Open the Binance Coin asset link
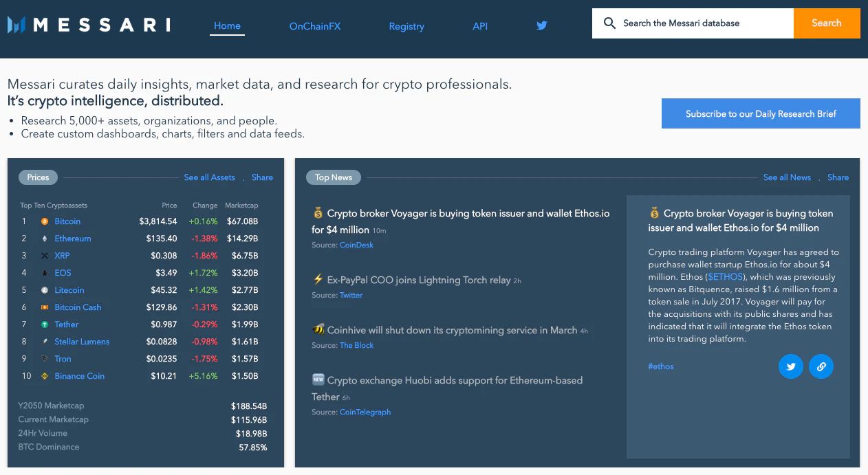 [80, 376]
